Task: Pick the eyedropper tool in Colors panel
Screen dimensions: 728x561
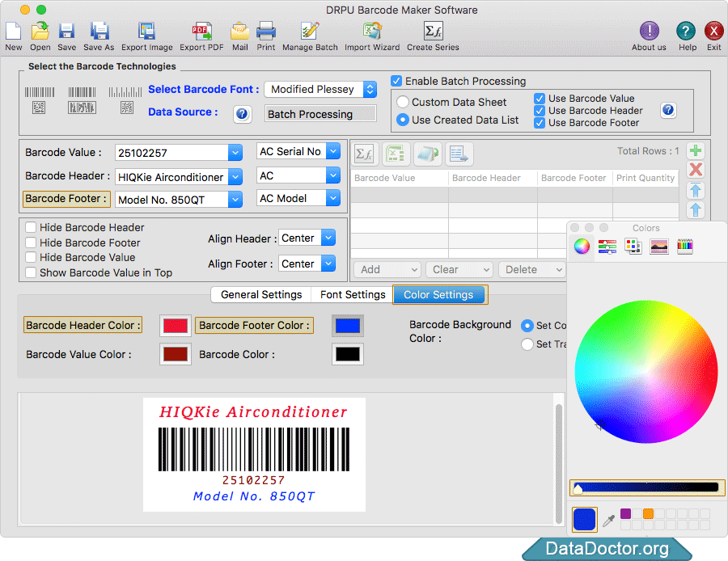Action: coord(608,521)
